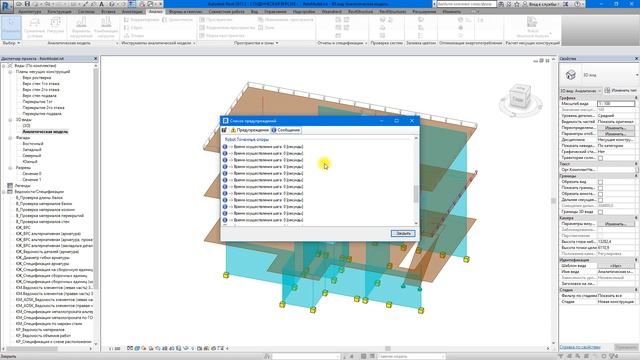Open the Выбор panel dropdown

pyautogui.click(x=11, y=43)
